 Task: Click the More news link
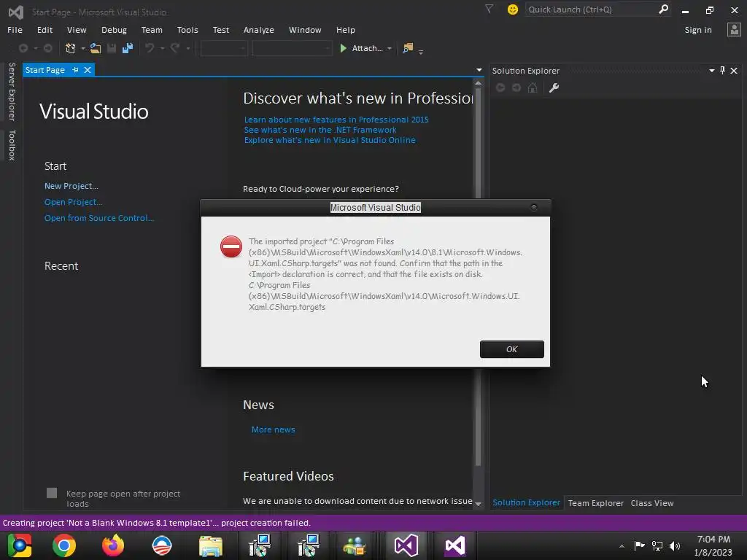(x=273, y=429)
